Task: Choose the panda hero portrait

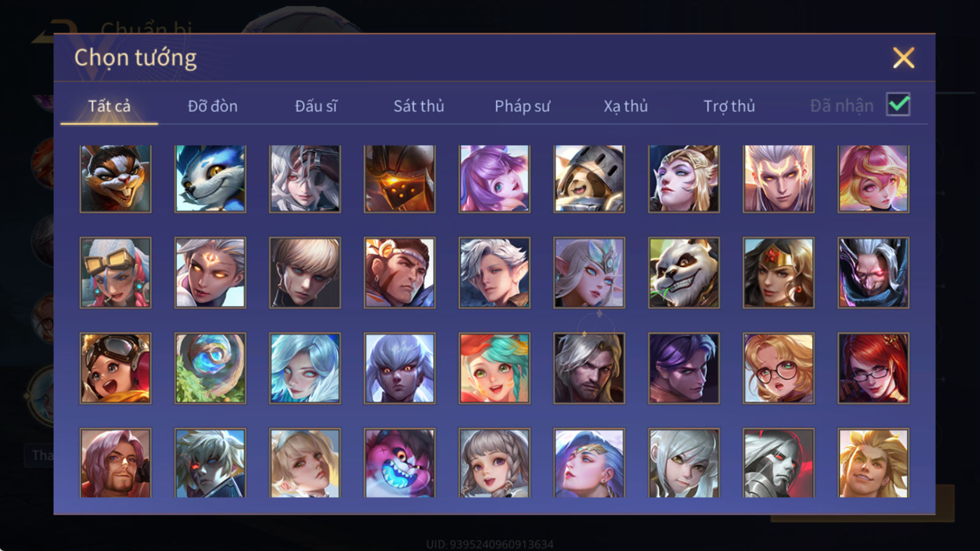Action: tap(684, 273)
